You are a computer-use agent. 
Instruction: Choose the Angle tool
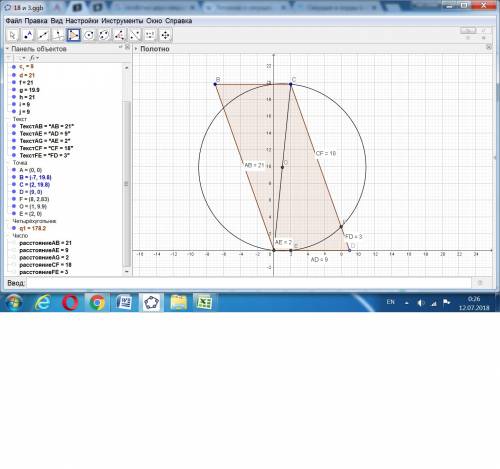(x=120, y=35)
